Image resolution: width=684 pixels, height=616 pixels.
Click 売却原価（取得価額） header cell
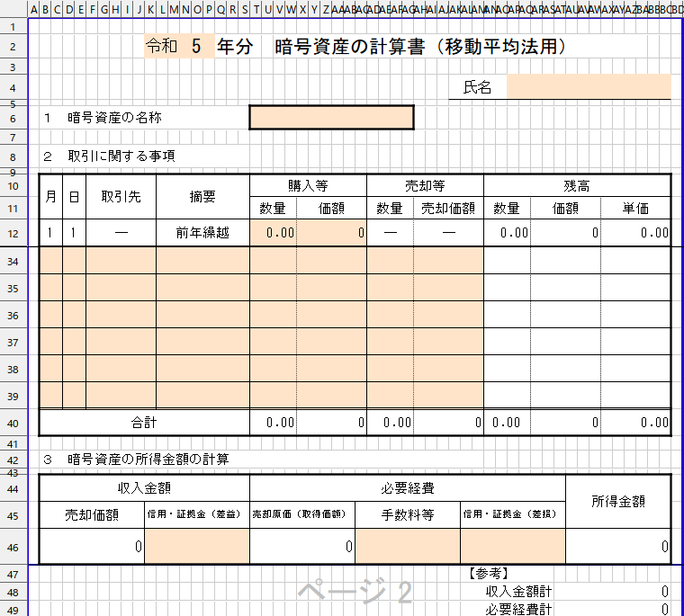(x=302, y=515)
